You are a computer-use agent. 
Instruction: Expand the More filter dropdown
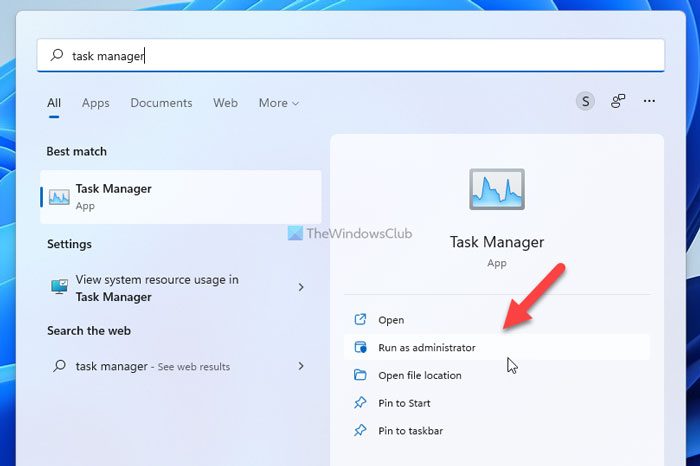click(x=279, y=103)
